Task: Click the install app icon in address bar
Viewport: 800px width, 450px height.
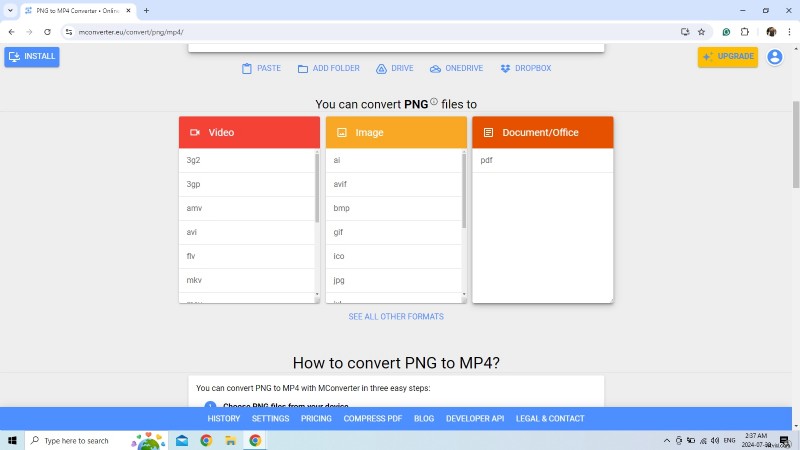Action: (x=685, y=32)
